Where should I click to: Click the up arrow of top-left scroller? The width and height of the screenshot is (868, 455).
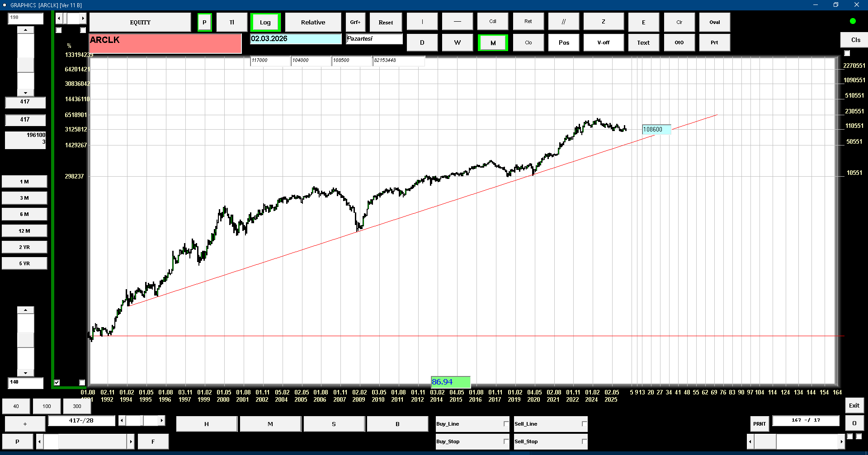click(26, 30)
